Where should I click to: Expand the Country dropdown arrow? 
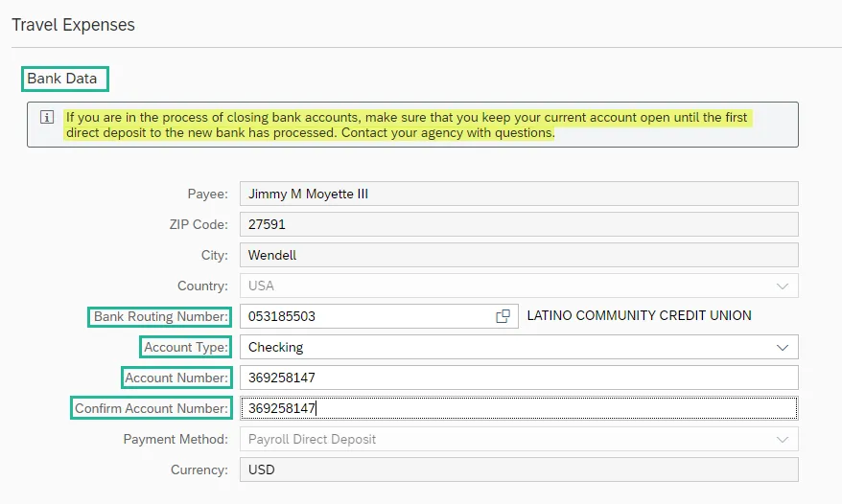pyautogui.click(x=783, y=286)
